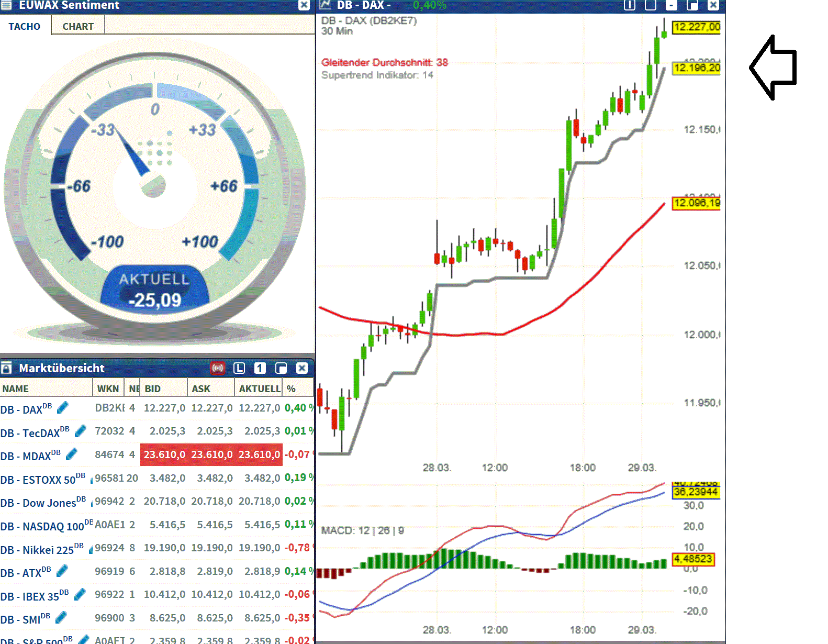Minimize the DB - DAX chart window
The height and width of the screenshot is (644, 828).
click(x=672, y=5)
